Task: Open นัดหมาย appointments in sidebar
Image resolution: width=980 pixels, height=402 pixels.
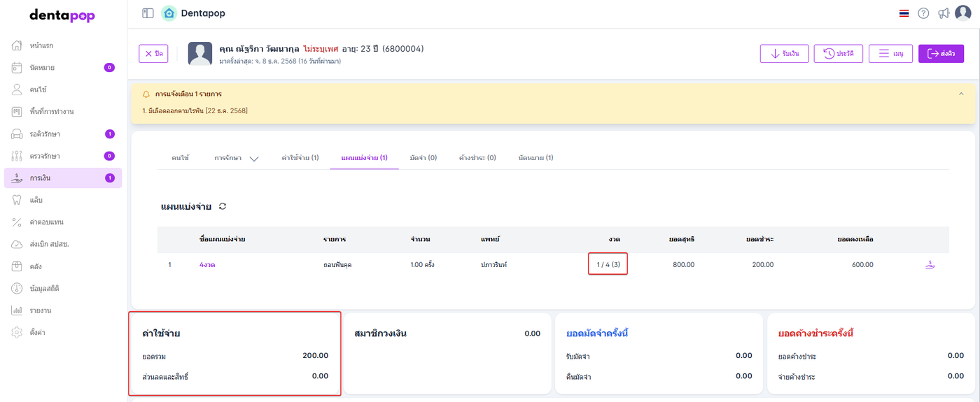Action: 63,68
